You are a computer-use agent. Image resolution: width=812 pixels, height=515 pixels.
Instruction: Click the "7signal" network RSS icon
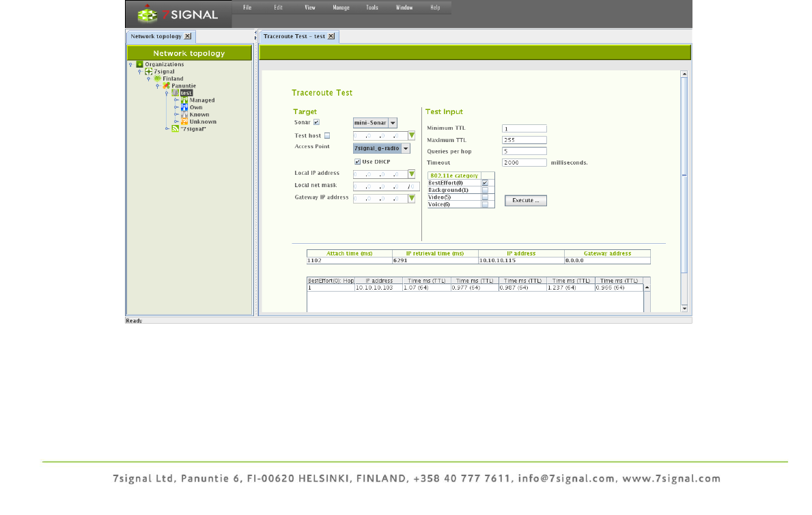tap(175, 128)
